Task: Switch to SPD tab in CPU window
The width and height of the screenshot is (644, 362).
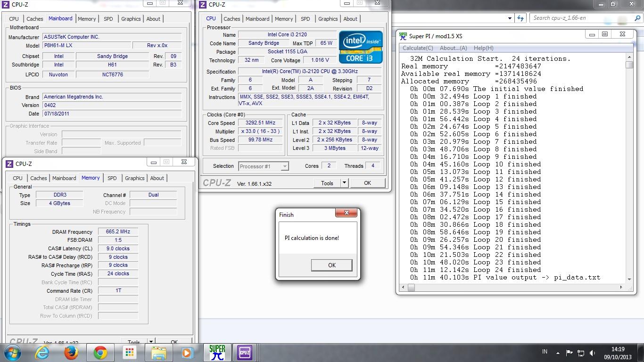Action: (305, 19)
